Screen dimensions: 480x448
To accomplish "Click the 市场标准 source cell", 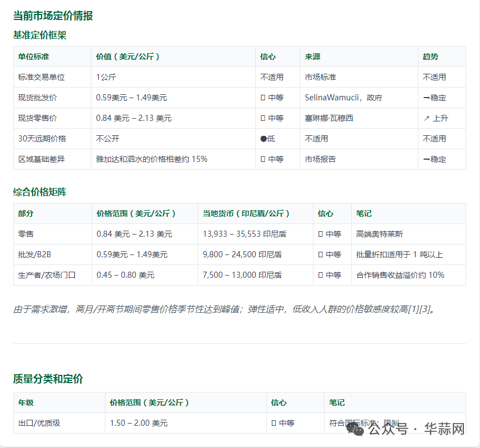I will point(320,77).
